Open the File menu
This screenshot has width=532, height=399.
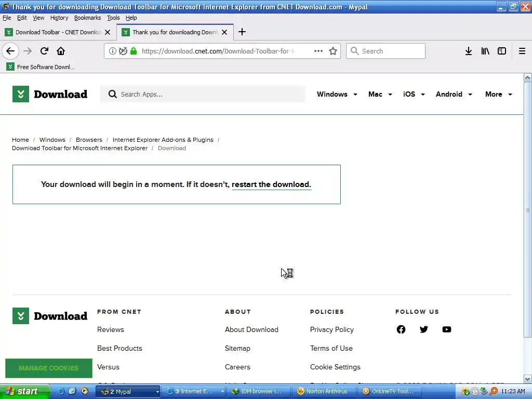point(7,18)
